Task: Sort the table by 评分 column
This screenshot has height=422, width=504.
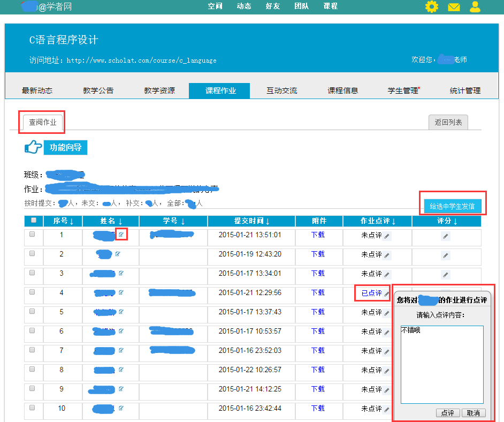Action: pos(455,221)
